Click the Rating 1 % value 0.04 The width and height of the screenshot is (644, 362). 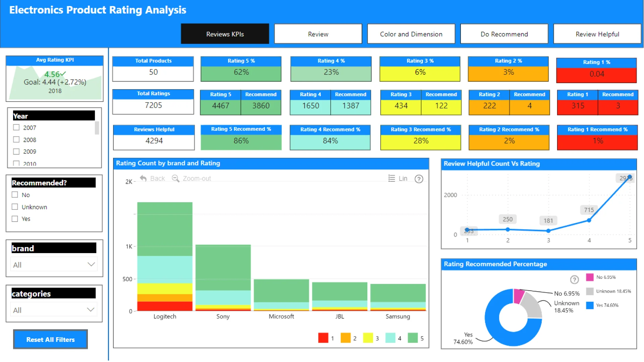597,74
